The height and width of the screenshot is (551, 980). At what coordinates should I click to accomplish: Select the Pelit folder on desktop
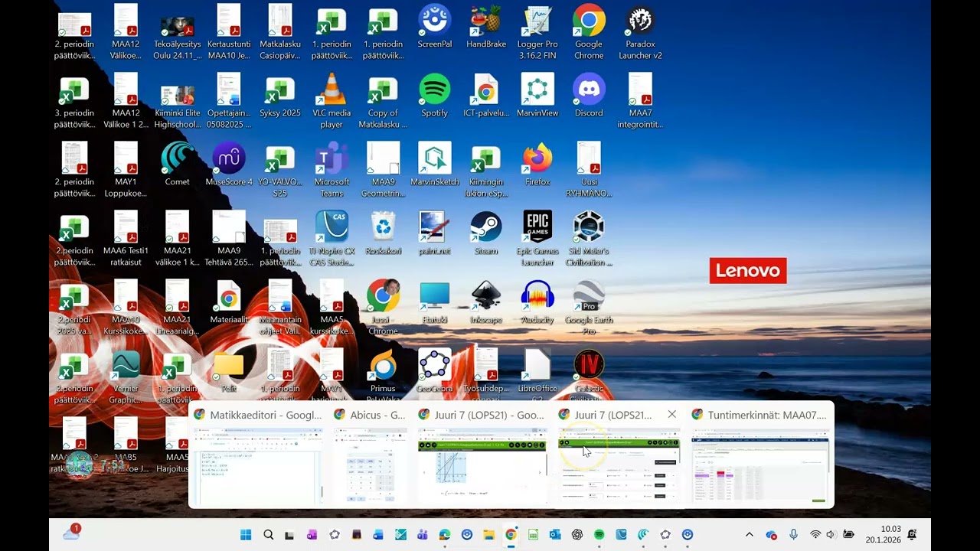tap(229, 372)
